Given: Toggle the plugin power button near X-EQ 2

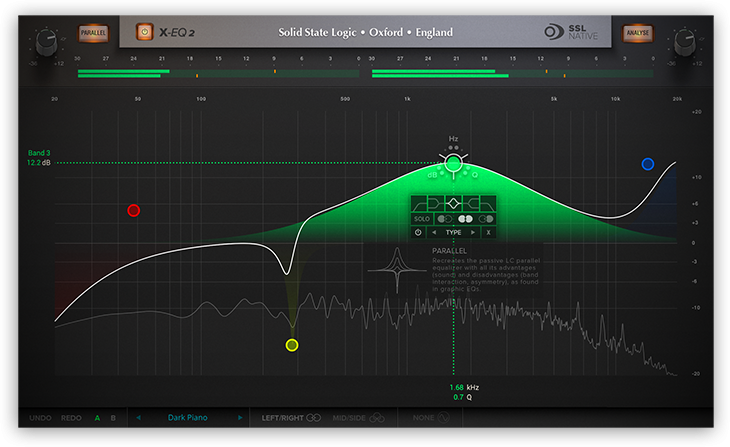Looking at the screenshot, I should pos(144,32).
